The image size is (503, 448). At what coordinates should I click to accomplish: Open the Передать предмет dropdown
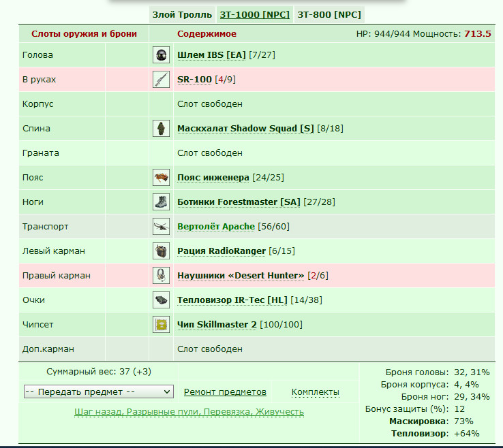(98, 391)
